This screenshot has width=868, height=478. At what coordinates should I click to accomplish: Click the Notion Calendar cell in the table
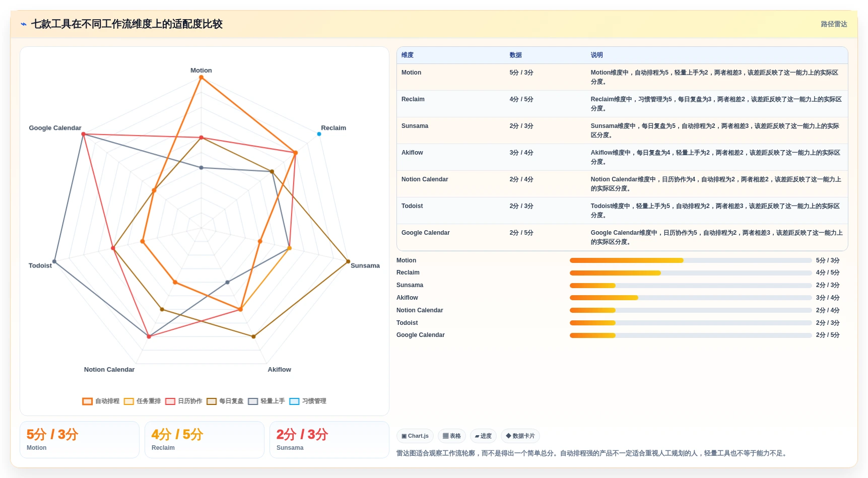(425, 179)
